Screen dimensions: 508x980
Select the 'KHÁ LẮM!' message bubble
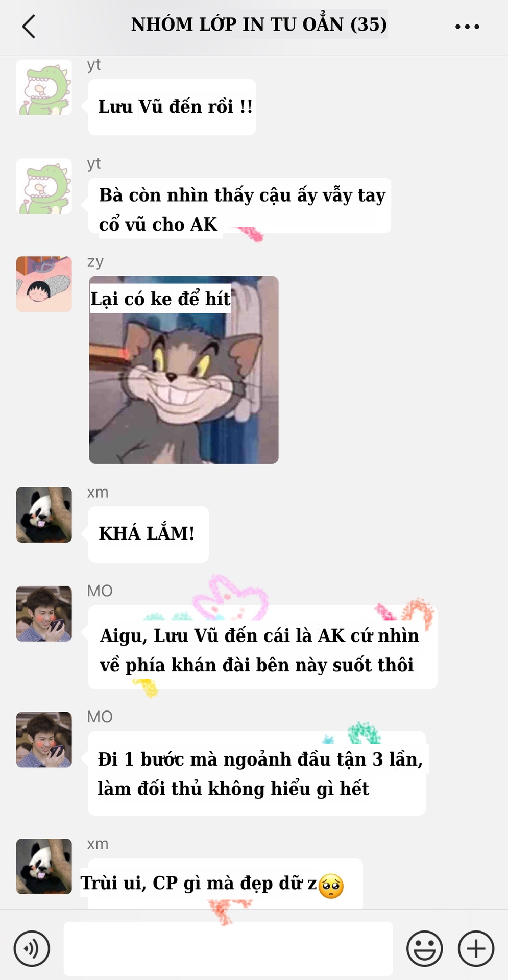149,534
